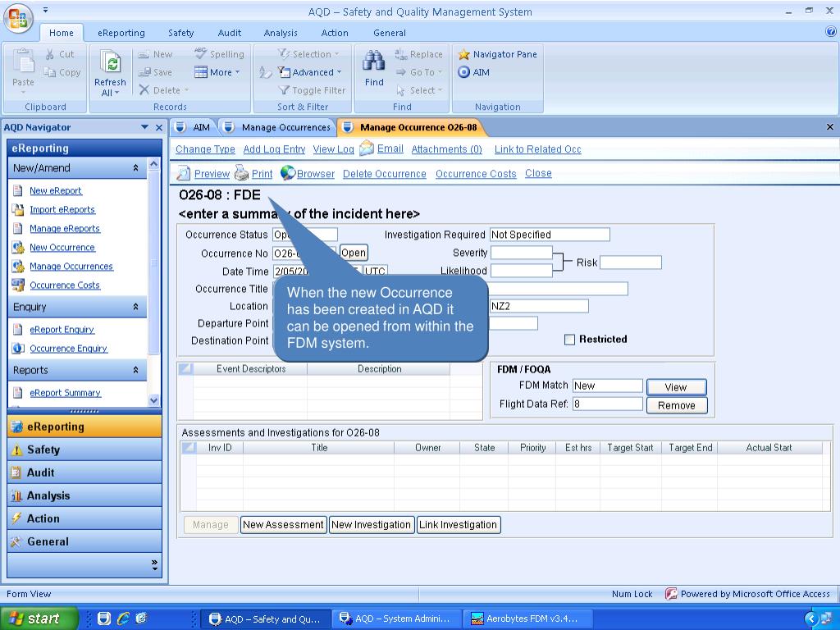The width and height of the screenshot is (840, 630).
Task: Open the Analysis navigator section button
Action: tap(84, 495)
